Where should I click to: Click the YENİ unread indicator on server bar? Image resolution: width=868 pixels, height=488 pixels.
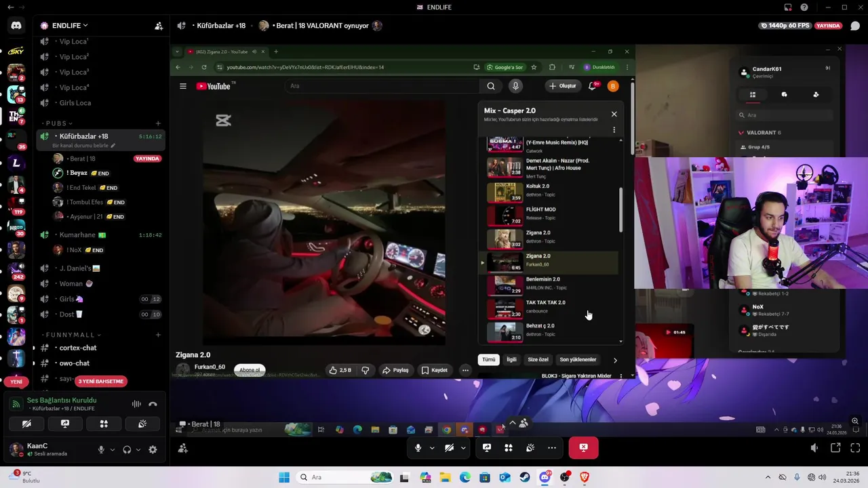click(x=16, y=382)
